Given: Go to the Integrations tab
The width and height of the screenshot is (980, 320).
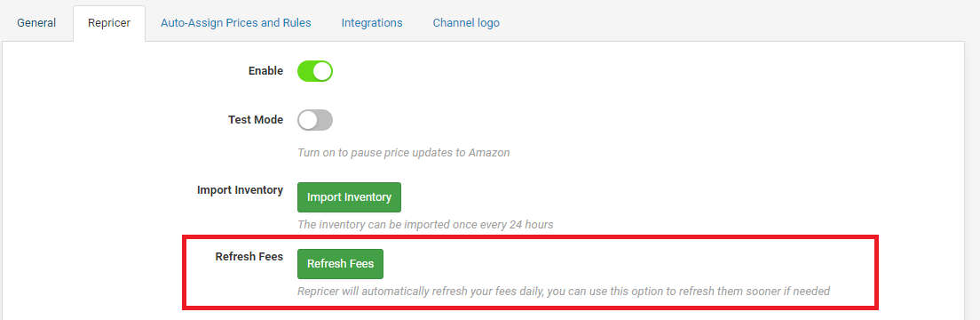Looking at the screenshot, I should (x=372, y=23).
